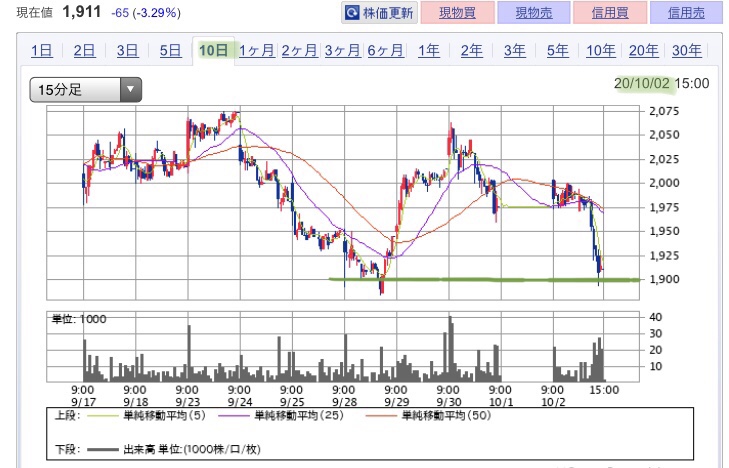
Task: Click the 単純移動平均(25) legend entry
Action: (282, 415)
